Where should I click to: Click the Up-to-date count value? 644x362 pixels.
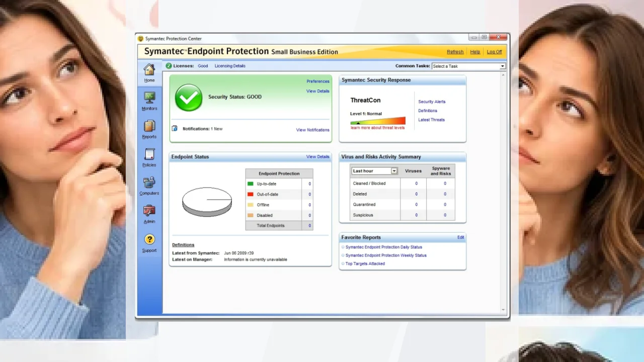309,184
